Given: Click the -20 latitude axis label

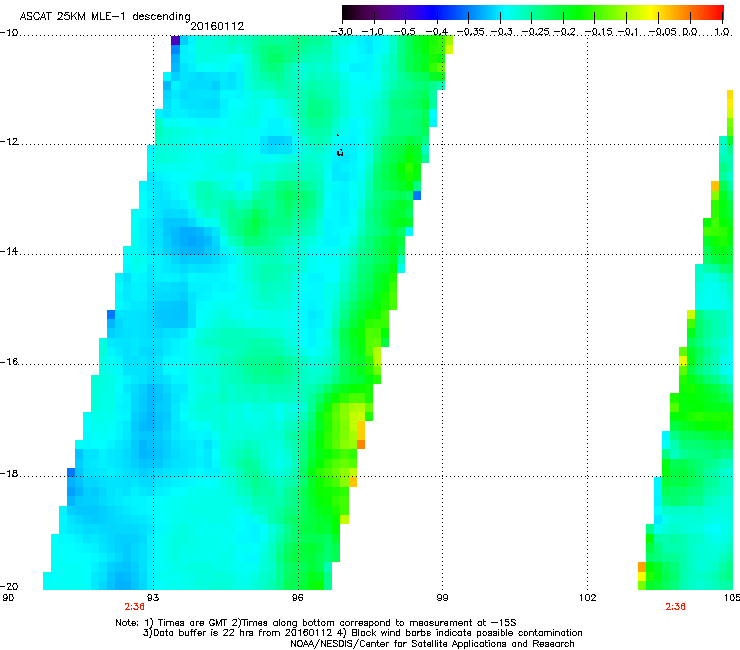Looking at the screenshot, I should [9, 586].
